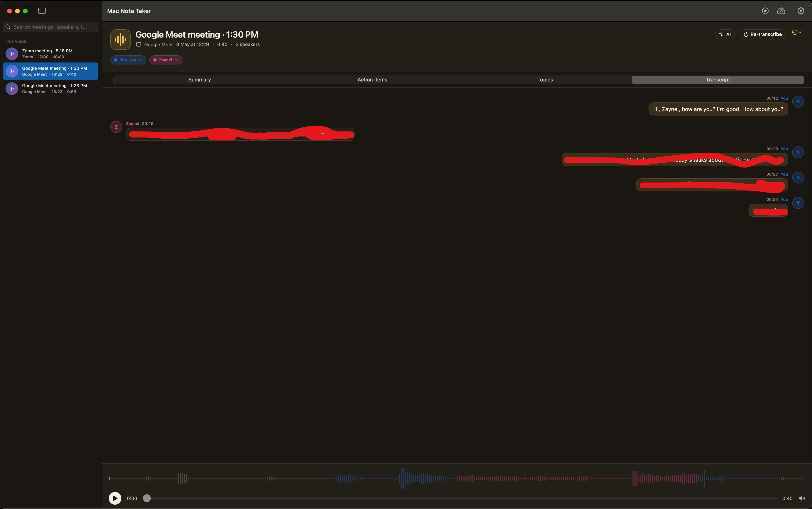Click the 00:20 timestamp
Screen dimensions: 812x509
(x=772, y=149)
